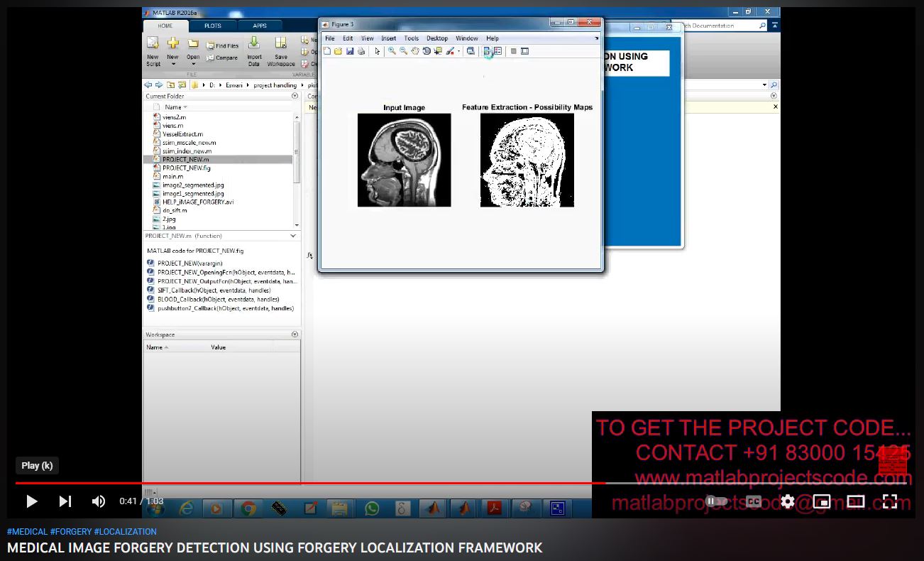This screenshot has width=924, height=561.
Task: Click the WhatsApp icon in the Windows taskbar
Action: click(x=372, y=508)
